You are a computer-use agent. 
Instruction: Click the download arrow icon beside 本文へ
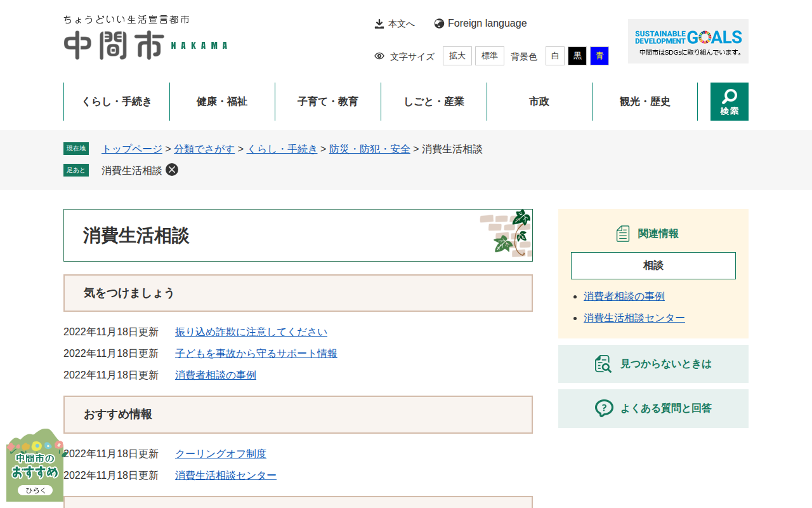pyautogui.click(x=379, y=23)
